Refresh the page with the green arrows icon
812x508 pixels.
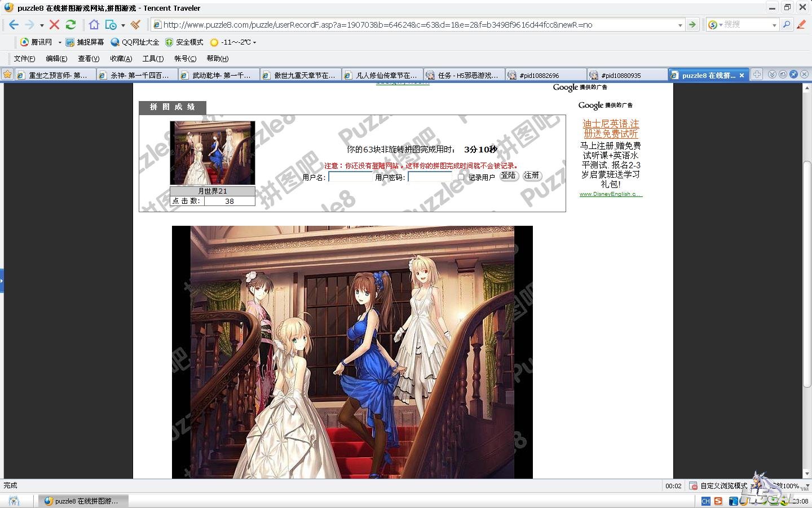pyautogui.click(x=70, y=25)
